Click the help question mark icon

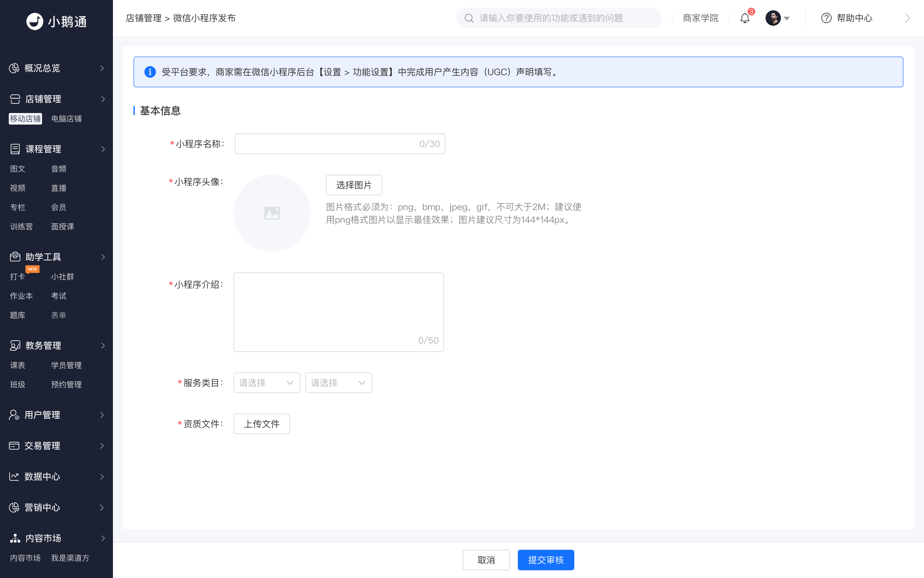(x=826, y=18)
